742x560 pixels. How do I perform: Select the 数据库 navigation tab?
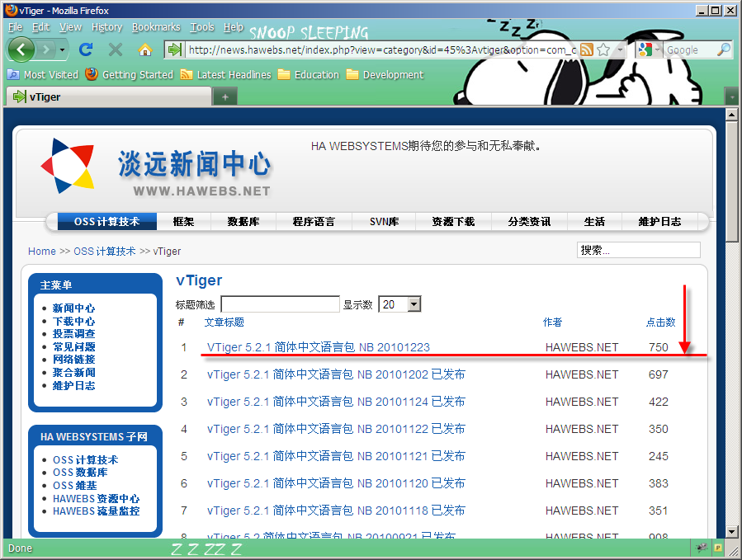coord(243,221)
